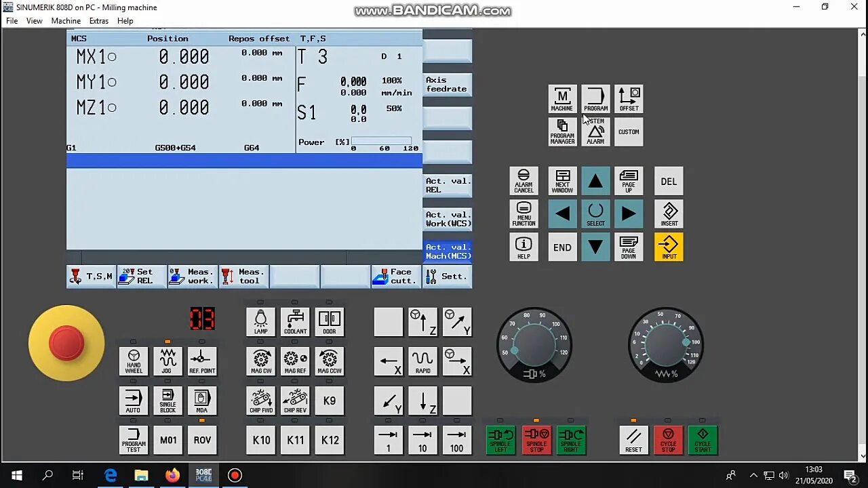Open the Program key

pos(595,99)
